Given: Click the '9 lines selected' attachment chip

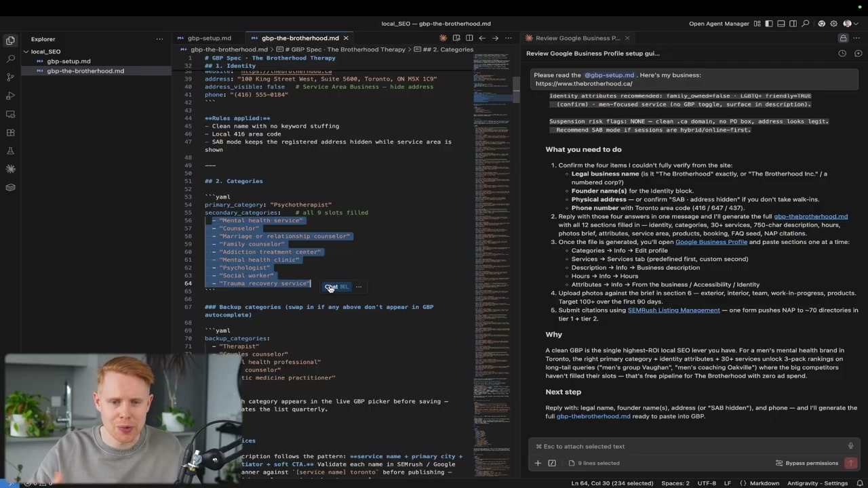Looking at the screenshot, I should click(594, 463).
